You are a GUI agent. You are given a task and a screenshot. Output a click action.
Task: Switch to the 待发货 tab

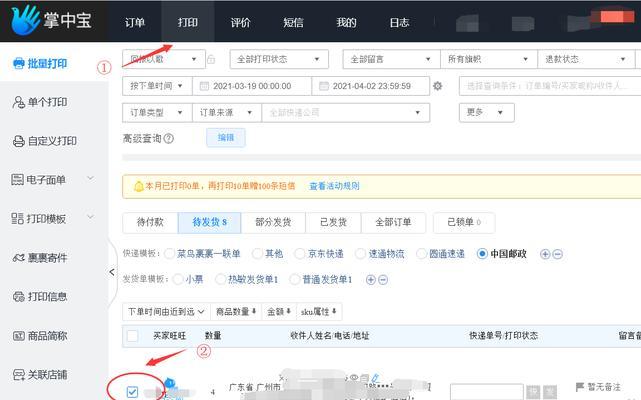(209, 222)
